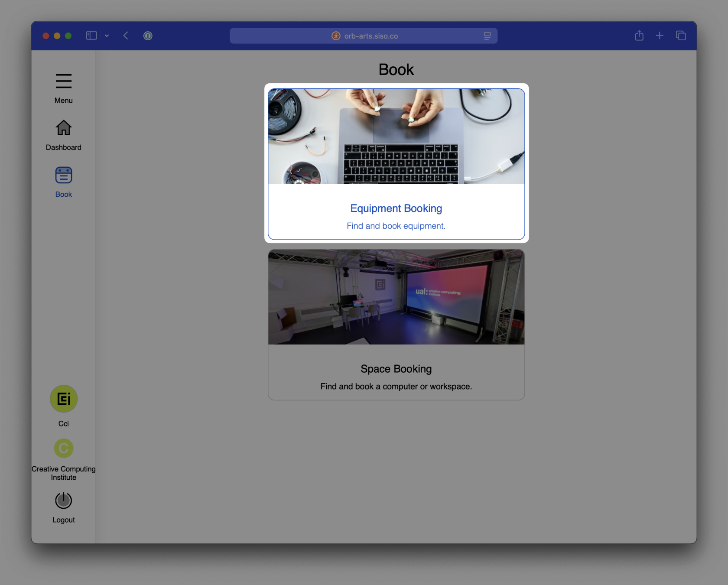Open the Equipment Booking title link
Viewport: 728px width, 585px height.
click(396, 208)
